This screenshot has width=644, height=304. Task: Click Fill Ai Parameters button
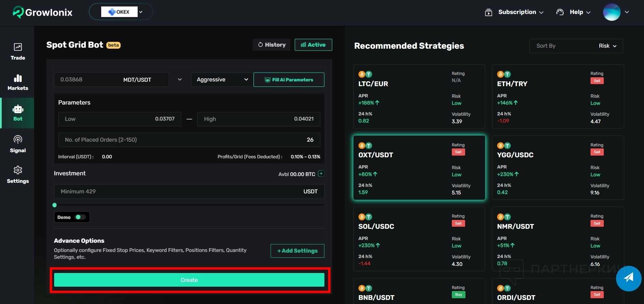(x=289, y=80)
